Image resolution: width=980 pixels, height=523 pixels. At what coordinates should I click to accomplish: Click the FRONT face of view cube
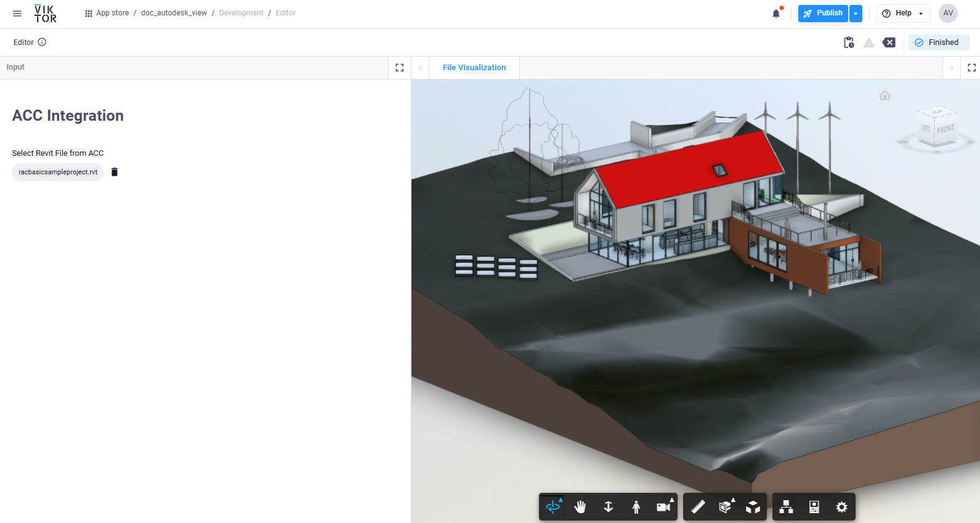coord(946,129)
